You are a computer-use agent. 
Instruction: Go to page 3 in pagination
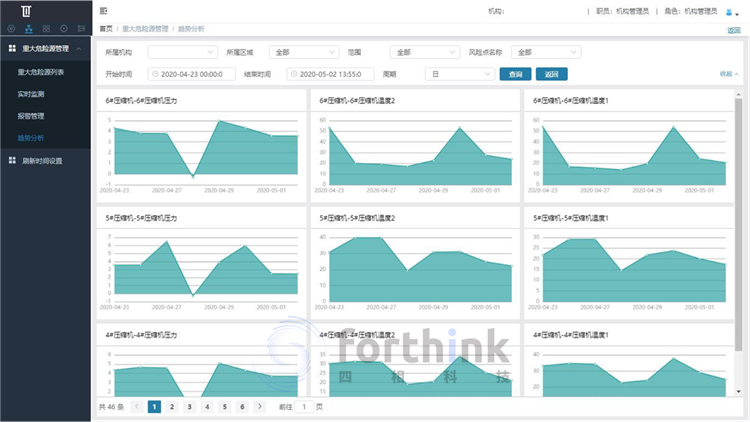(189, 407)
